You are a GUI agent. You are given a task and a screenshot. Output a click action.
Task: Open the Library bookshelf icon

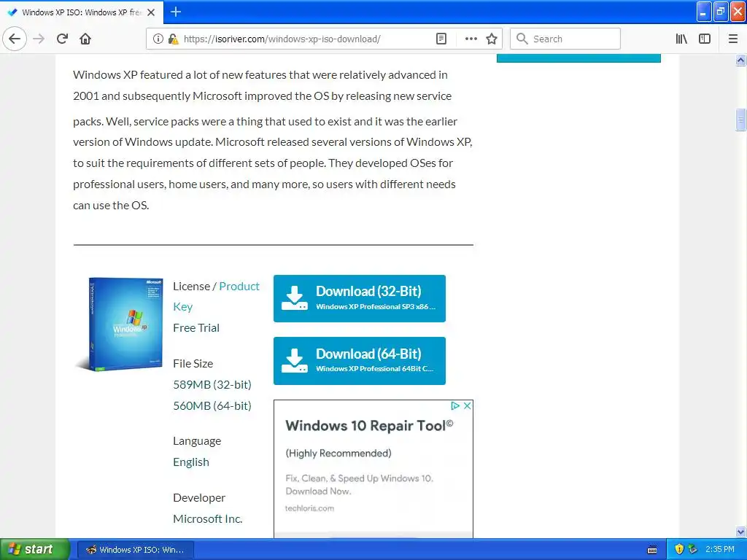pyautogui.click(x=681, y=39)
